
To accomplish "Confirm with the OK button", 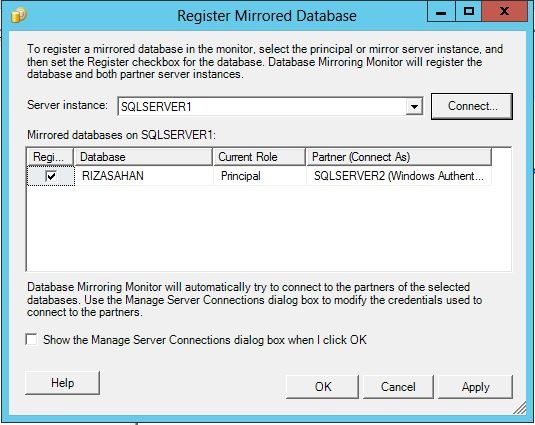I will [323, 387].
